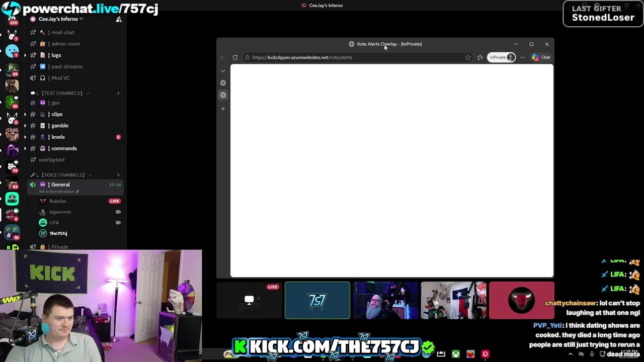Edit the 'Set a channel status' text
The height and width of the screenshot is (362, 644).
click(x=59, y=192)
